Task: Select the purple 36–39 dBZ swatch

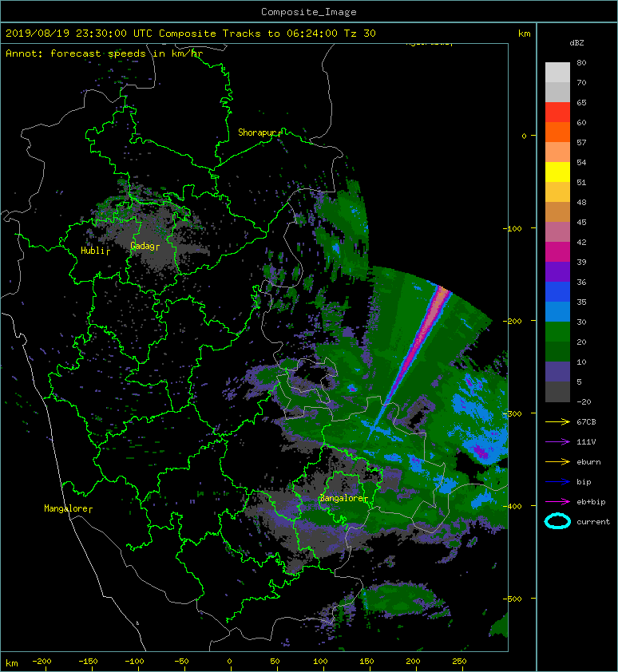Action: point(557,271)
